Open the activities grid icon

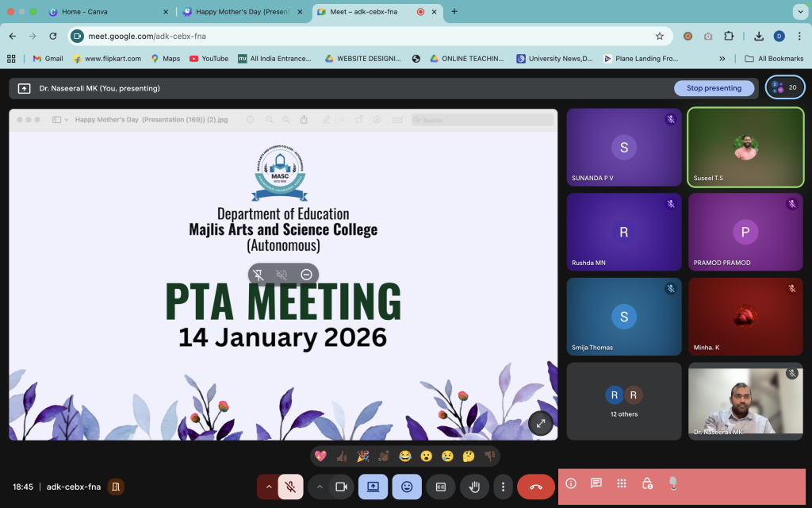pos(622,483)
